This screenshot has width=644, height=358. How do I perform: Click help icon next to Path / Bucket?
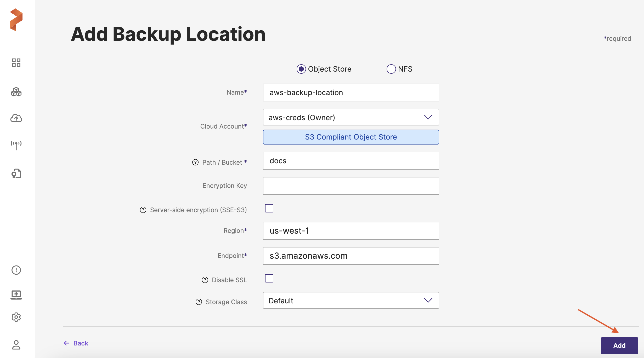point(195,162)
